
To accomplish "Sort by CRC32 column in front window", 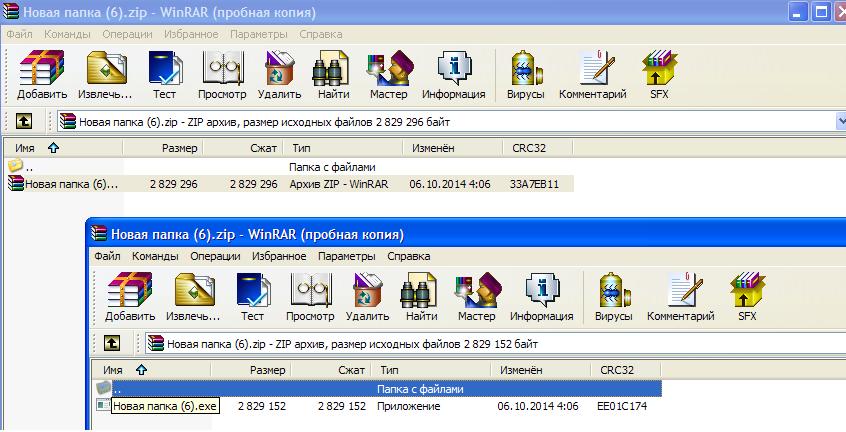I will coord(625,370).
